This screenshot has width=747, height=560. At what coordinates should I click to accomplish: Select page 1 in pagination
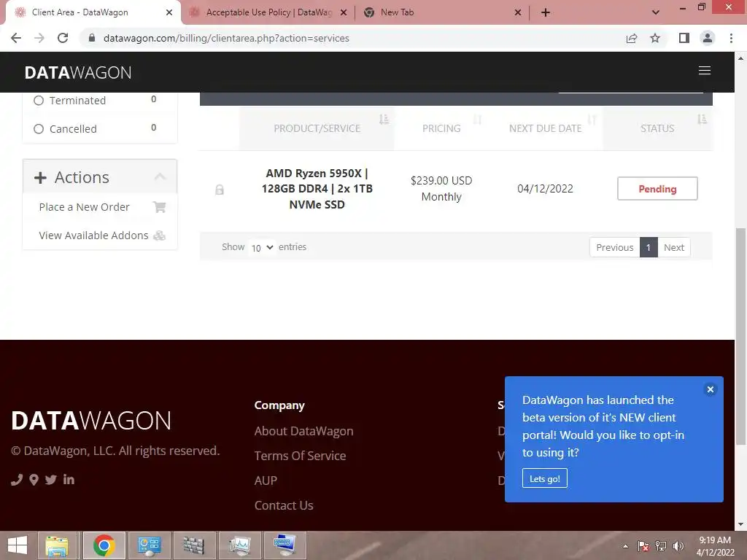pos(649,247)
